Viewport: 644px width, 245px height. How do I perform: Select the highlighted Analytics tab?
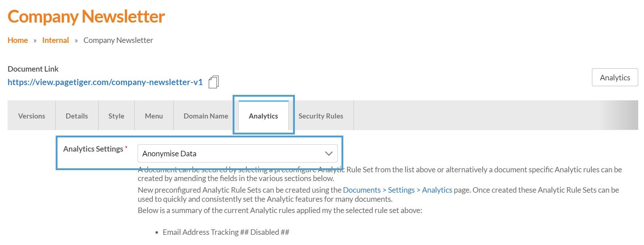click(x=263, y=116)
